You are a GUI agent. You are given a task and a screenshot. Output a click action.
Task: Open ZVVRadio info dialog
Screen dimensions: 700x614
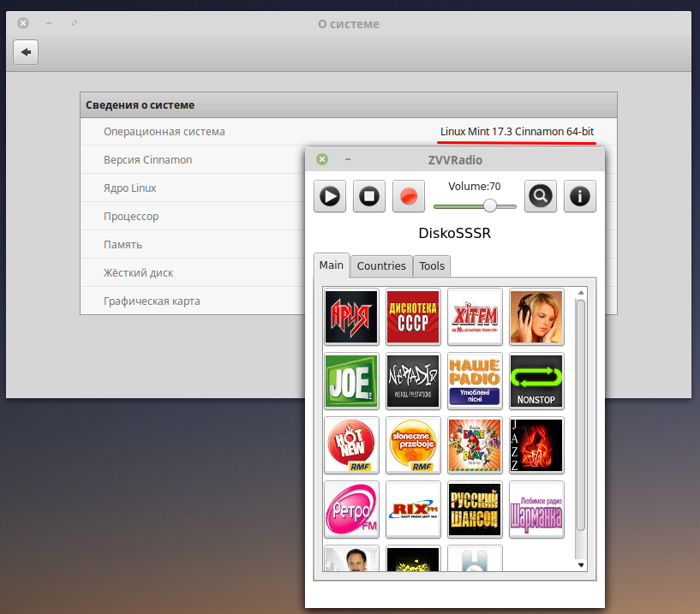point(580,196)
